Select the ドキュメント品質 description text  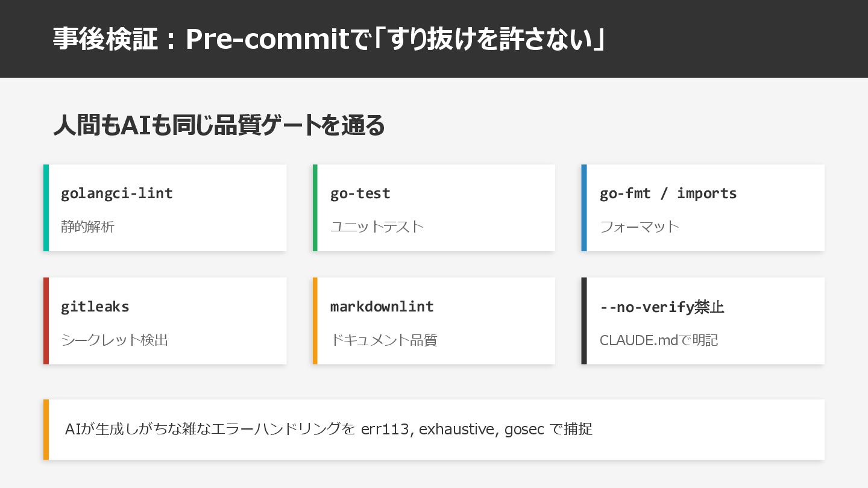(x=383, y=340)
